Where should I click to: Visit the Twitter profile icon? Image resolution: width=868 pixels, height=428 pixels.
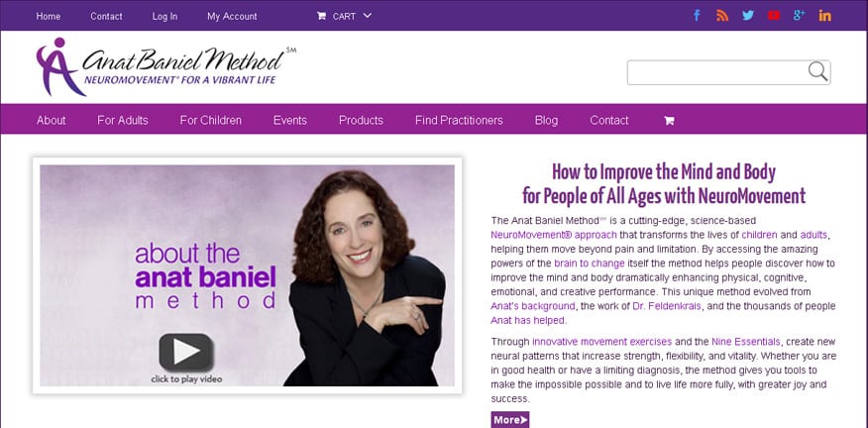click(x=748, y=16)
